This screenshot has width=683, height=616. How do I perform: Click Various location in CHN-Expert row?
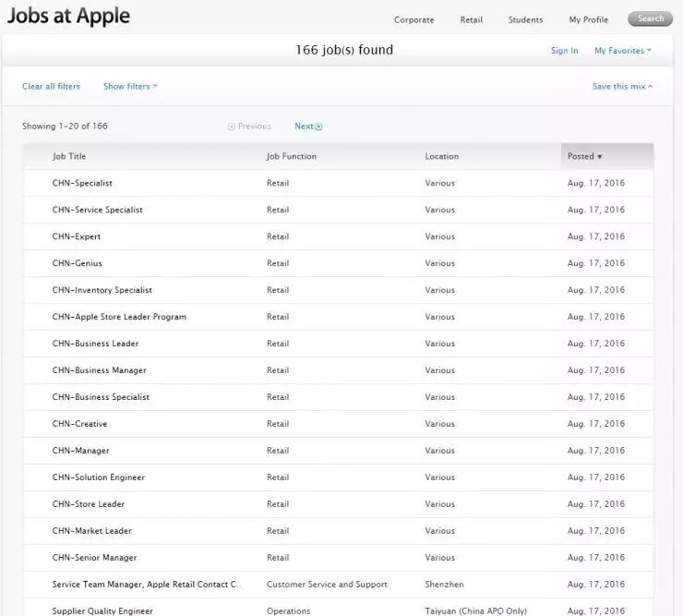click(440, 236)
